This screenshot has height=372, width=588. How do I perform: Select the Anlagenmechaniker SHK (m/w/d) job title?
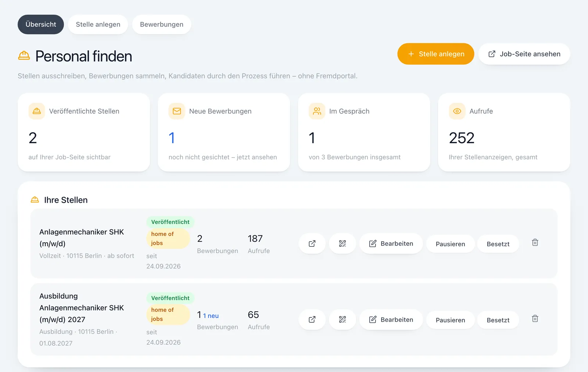[82, 238]
